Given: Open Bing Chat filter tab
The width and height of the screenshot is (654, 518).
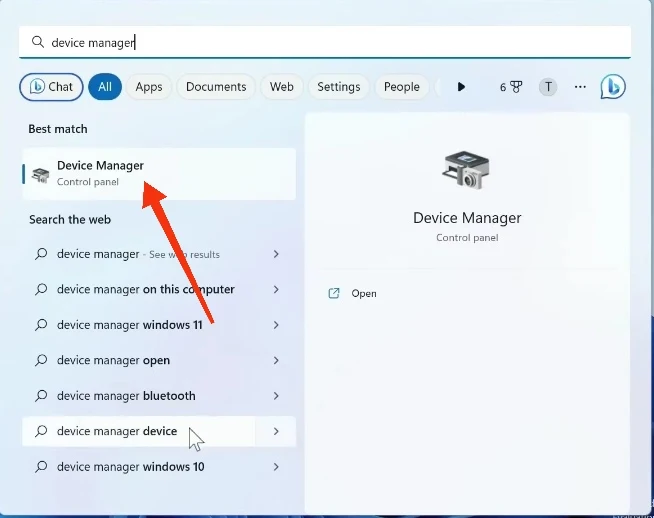Looking at the screenshot, I should pyautogui.click(x=51, y=87).
